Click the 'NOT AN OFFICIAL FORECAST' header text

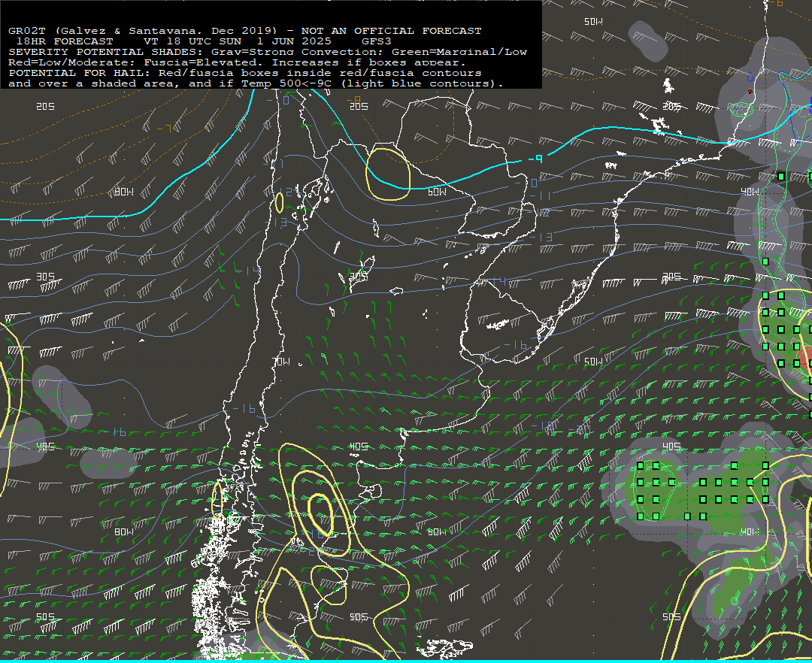[x=391, y=31]
